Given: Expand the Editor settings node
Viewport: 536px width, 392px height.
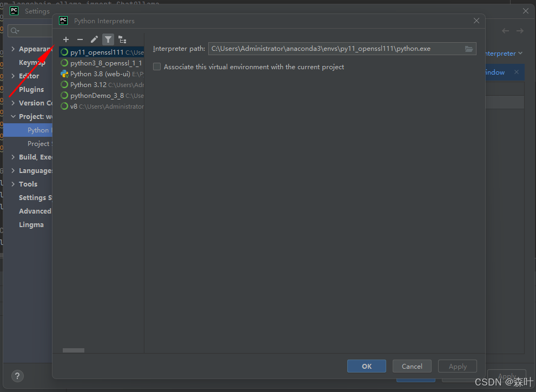Looking at the screenshot, I should click(x=13, y=76).
